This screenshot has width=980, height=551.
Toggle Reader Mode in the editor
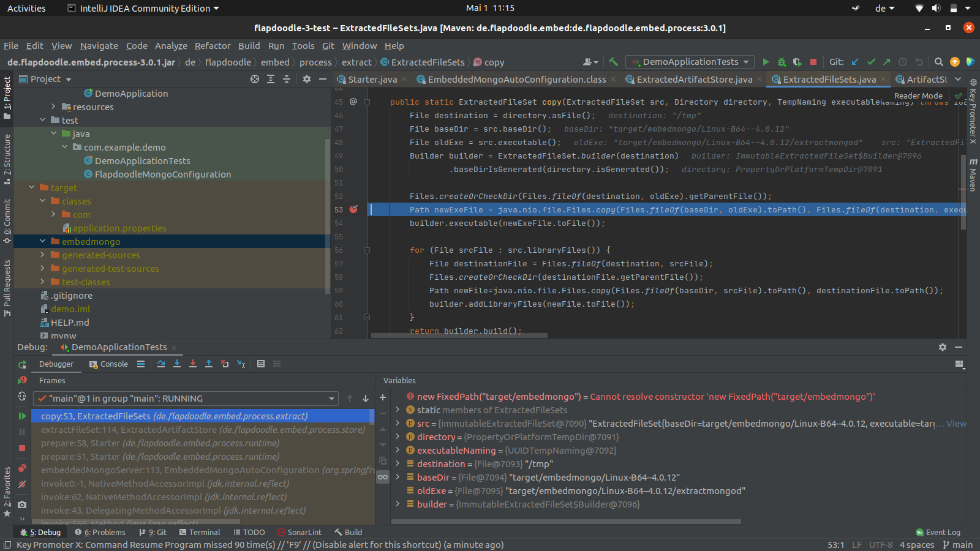(x=918, y=96)
